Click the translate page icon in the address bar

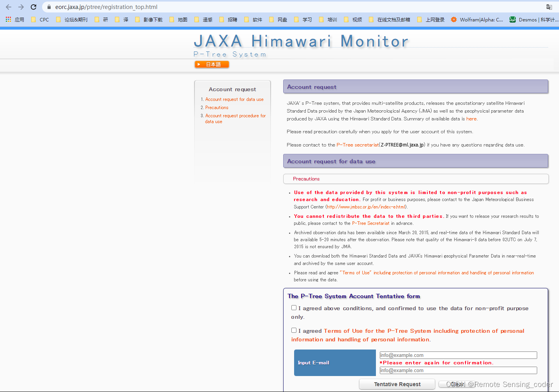[x=549, y=7]
